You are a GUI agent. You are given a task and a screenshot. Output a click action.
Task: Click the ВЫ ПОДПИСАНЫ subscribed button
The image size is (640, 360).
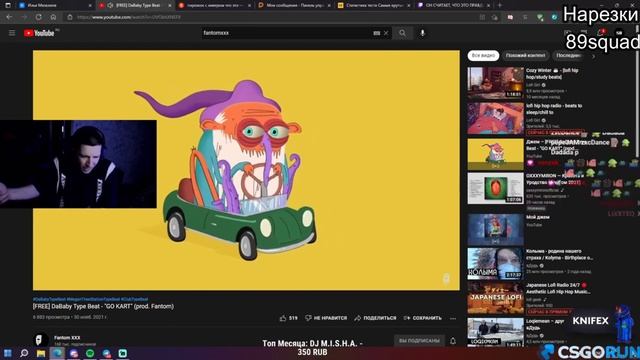tap(419, 340)
